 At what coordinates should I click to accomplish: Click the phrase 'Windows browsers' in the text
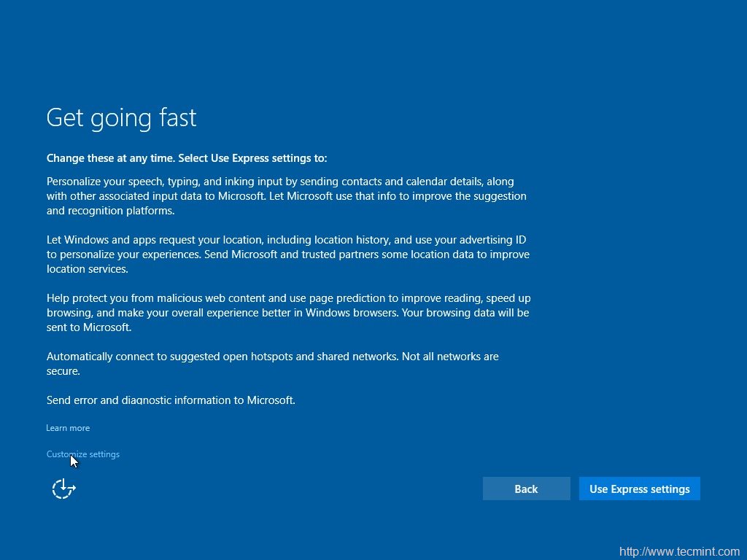coord(347,313)
